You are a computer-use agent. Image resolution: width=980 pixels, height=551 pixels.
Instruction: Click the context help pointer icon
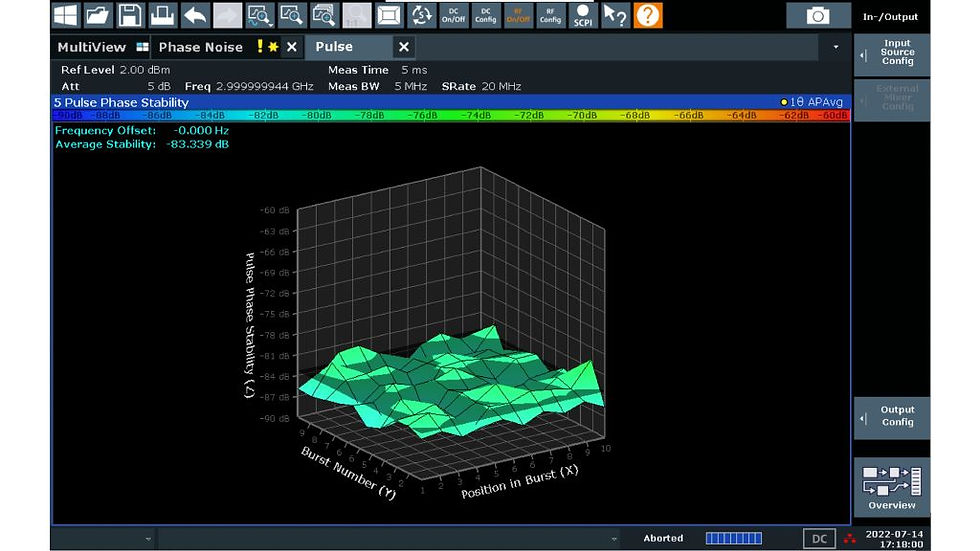click(615, 14)
